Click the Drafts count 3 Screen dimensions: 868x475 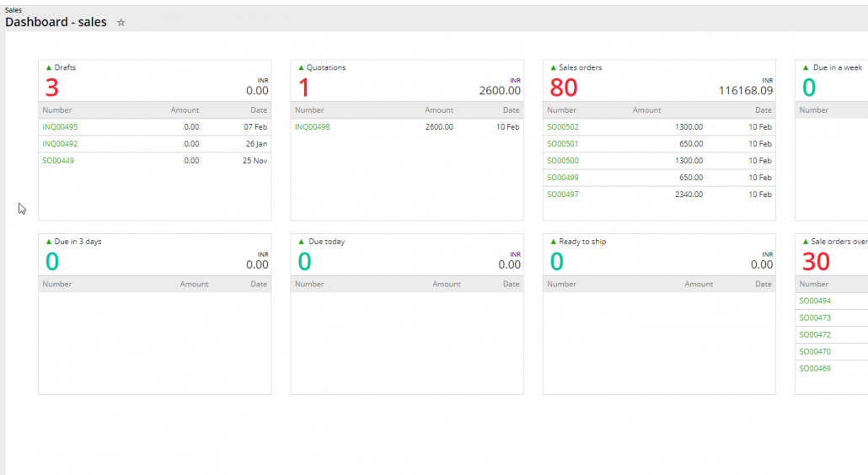pyautogui.click(x=52, y=88)
